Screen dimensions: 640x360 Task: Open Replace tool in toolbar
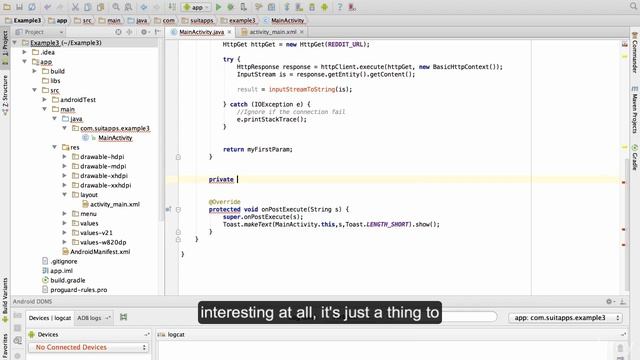pyautogui.click(x=128, y=7)
